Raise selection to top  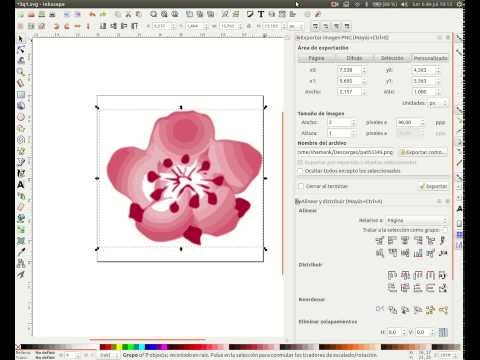pos(135,26)
